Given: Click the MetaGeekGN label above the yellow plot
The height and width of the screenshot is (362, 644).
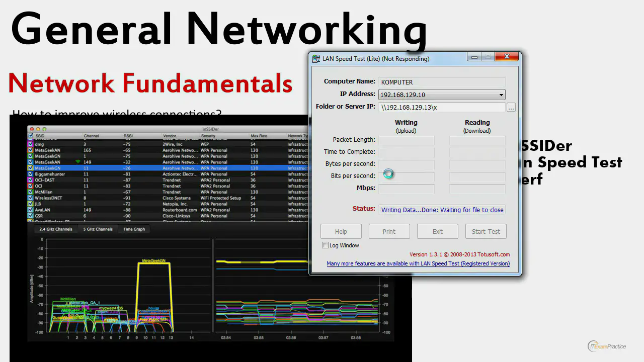Looking at the screenshot, I should click(154, 261).
